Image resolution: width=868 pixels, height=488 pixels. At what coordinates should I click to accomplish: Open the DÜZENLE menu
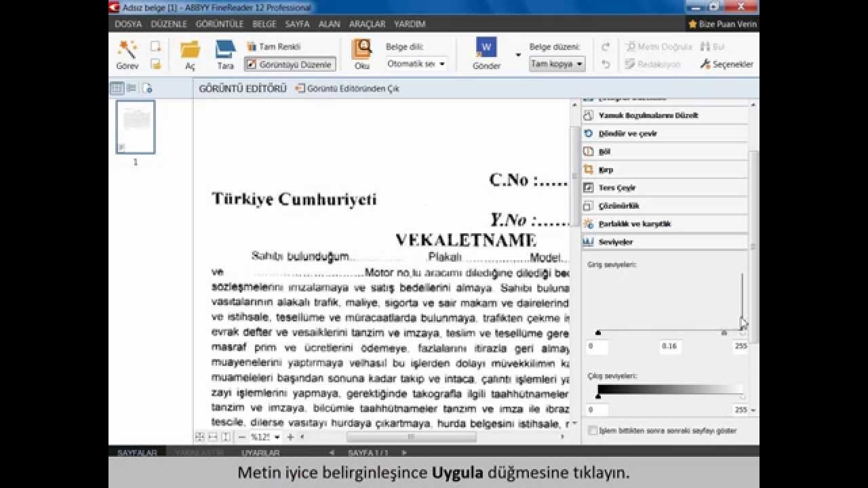(169, 24)
